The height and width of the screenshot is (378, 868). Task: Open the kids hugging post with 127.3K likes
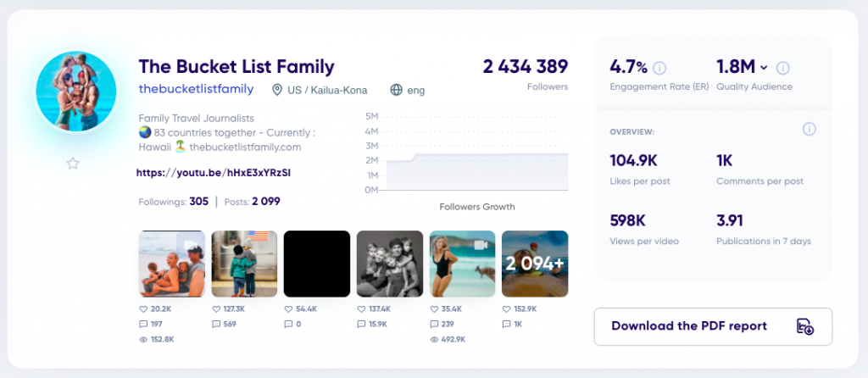(x=244, y=264)
